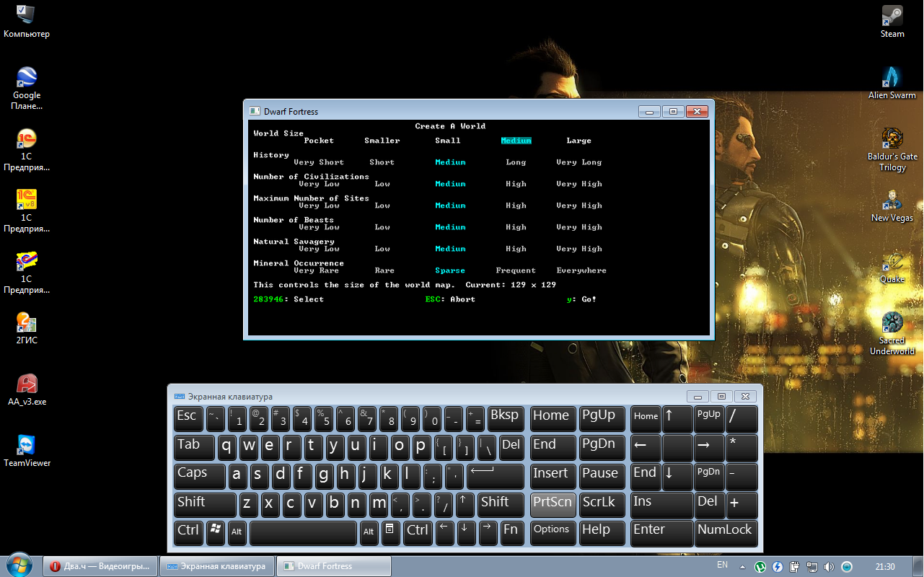Image resolution: width=924 pixels, height=577 pixels.
Task: Choose Frequent mineral occurrence
Action: pos(516,270)
